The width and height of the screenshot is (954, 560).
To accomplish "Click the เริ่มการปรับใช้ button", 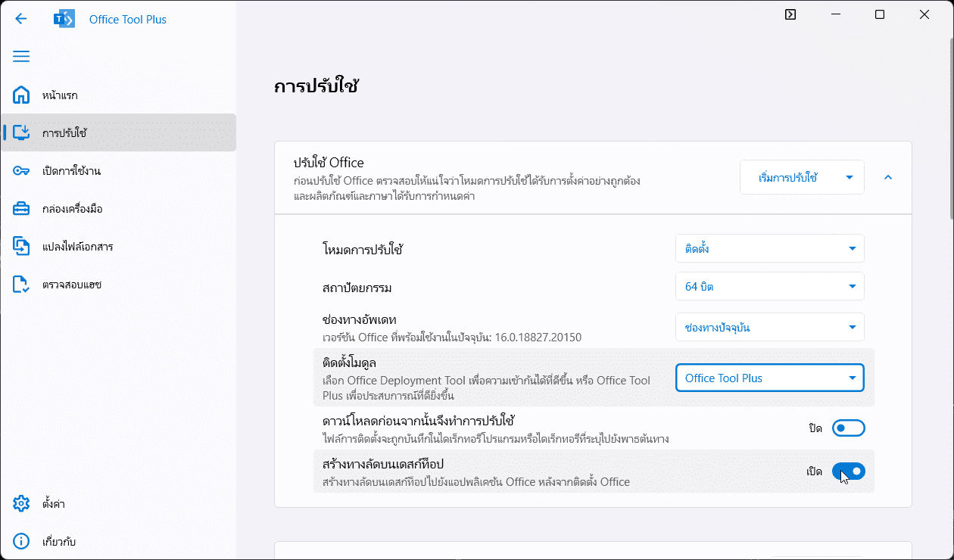I will (x=787, y=177).
